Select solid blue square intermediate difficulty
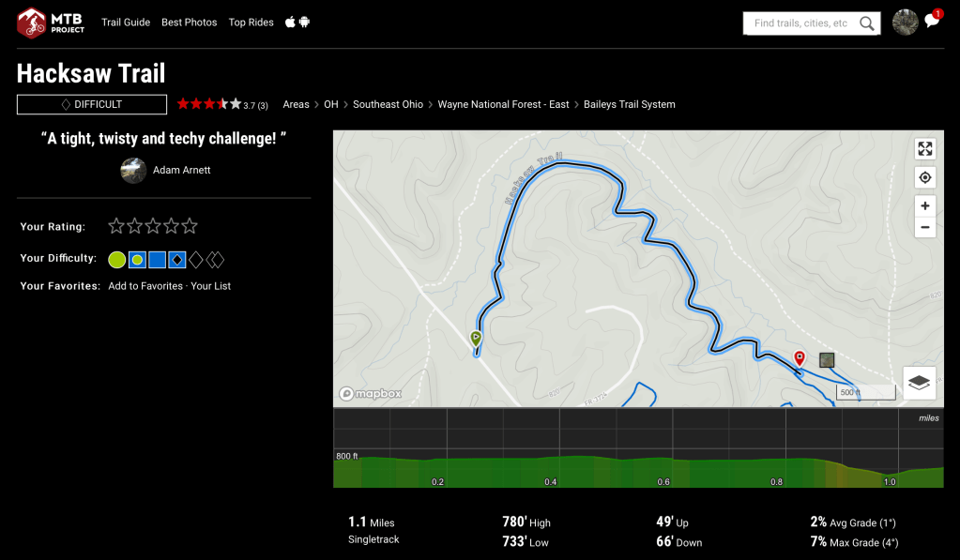The image size is (960, 560). point(157,260)
